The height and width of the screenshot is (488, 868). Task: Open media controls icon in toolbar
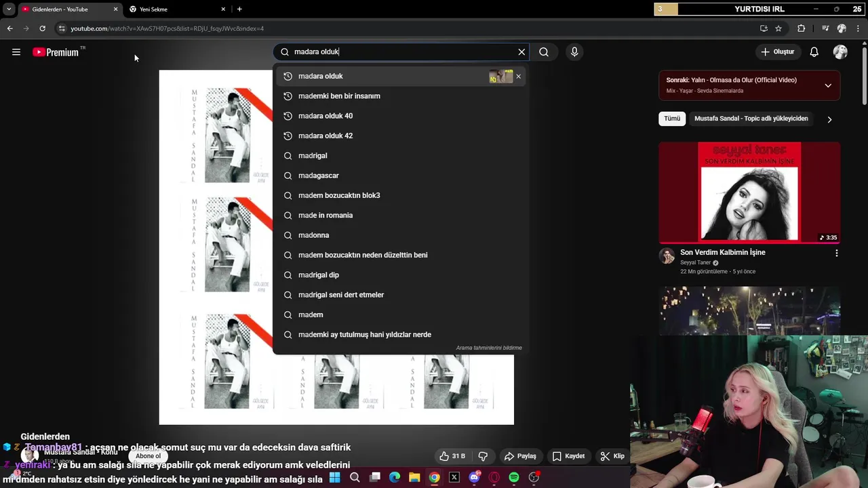pyautogui.click(x=825, y=28)
